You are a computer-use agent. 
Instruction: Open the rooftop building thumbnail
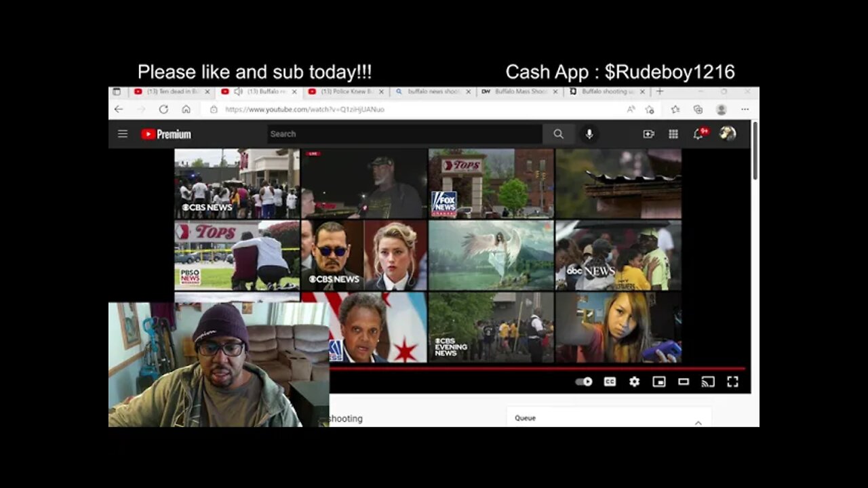click(618, 183)
